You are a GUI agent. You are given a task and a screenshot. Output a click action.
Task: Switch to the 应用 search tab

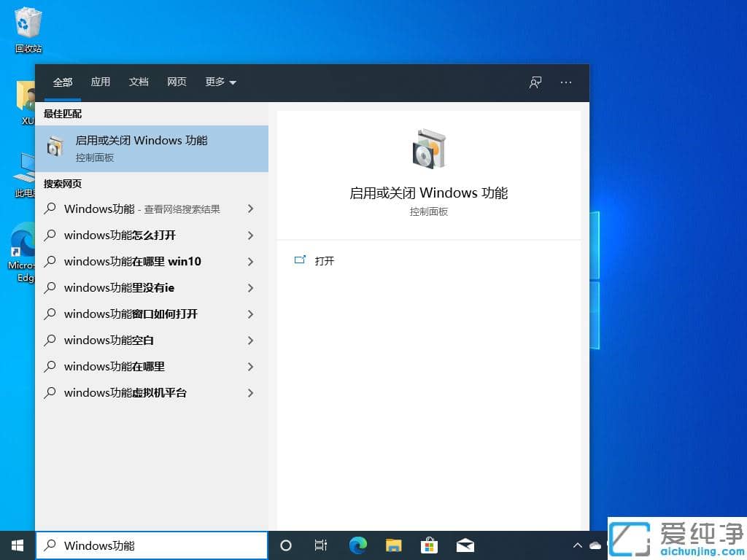click(100, 82)
